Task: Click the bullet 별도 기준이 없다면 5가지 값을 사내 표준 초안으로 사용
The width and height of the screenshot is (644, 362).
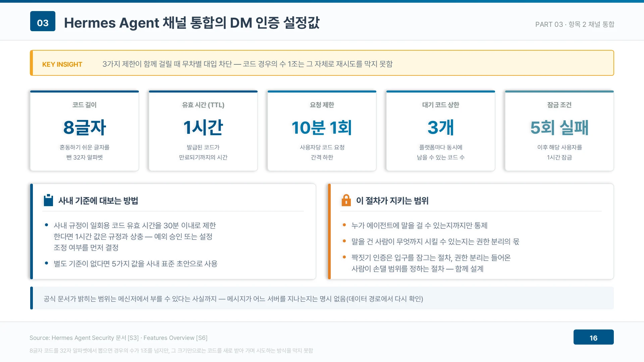Action: point(136,263)
